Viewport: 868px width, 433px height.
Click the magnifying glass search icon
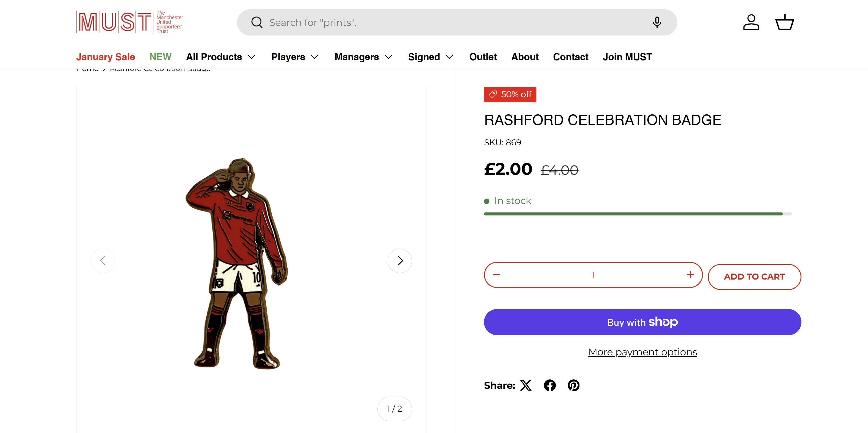(257, 23)
